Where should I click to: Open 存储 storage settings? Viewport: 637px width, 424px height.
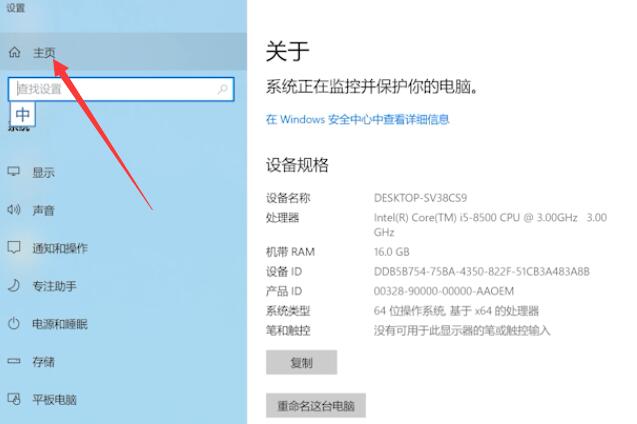43,361
